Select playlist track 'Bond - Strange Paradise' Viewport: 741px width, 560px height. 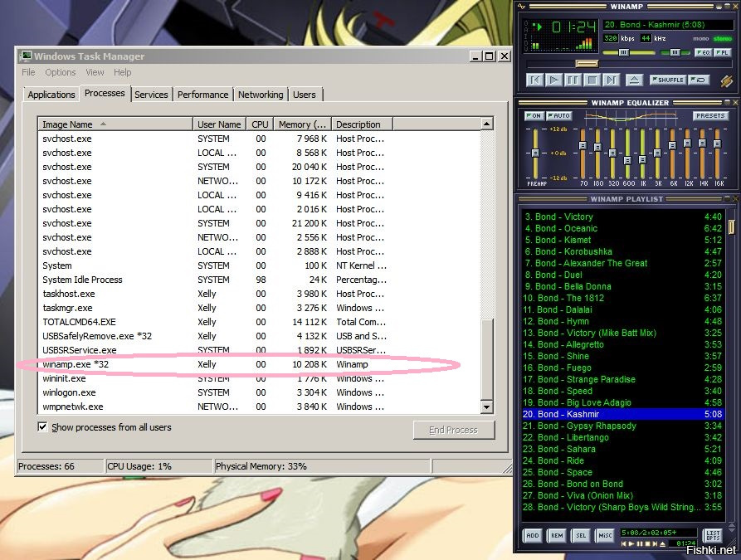(622, 379)
